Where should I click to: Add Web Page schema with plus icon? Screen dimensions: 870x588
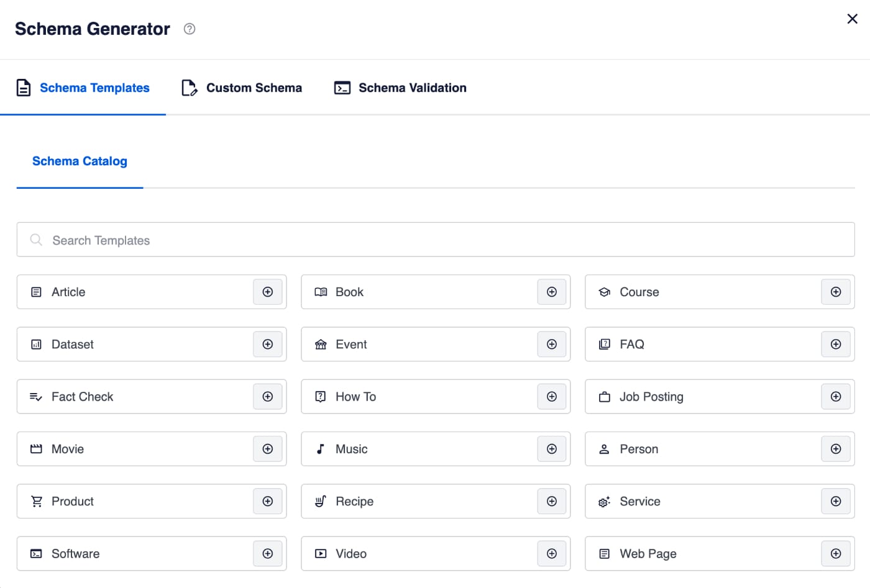836,554
